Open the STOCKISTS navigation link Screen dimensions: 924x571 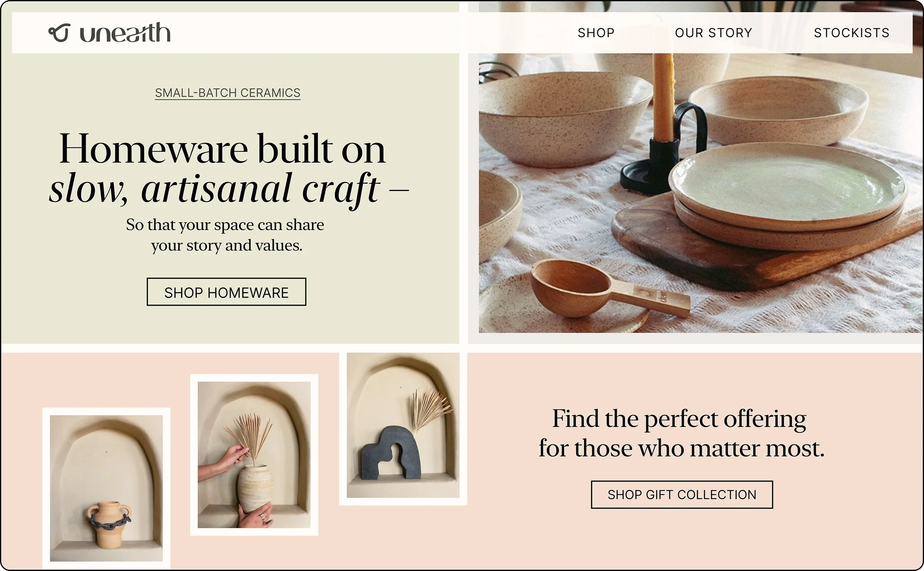coord(852,33)
